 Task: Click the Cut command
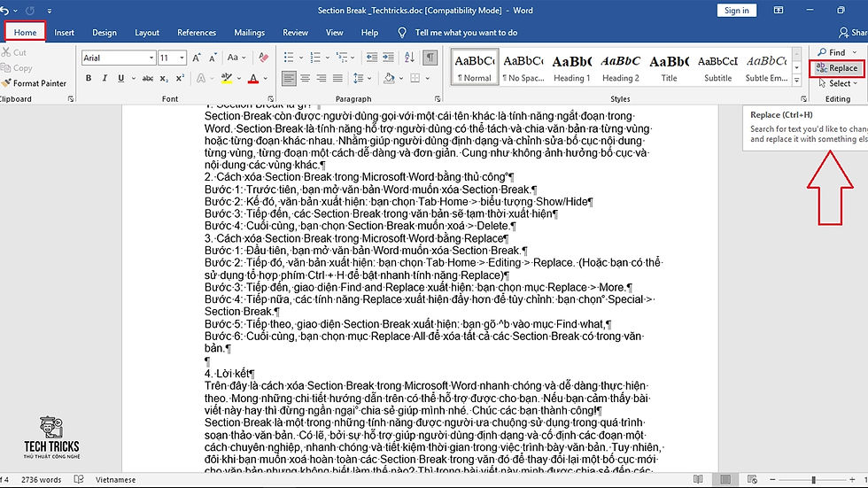[14, 52]
